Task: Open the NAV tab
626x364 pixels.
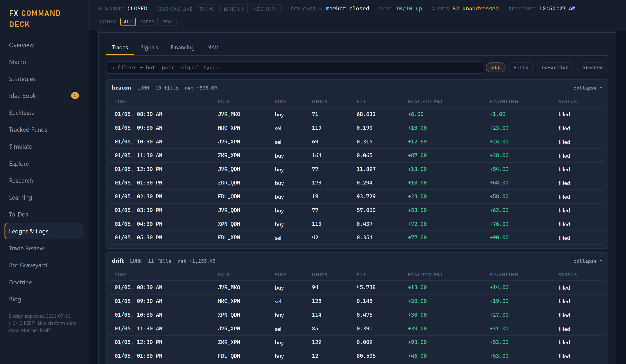Action: coord(213,47)
